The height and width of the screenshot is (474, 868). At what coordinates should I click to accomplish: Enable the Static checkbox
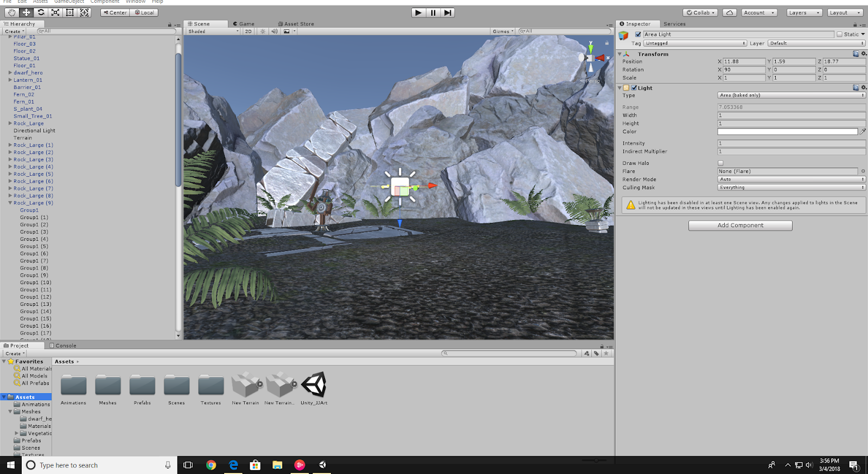(839, 34)
